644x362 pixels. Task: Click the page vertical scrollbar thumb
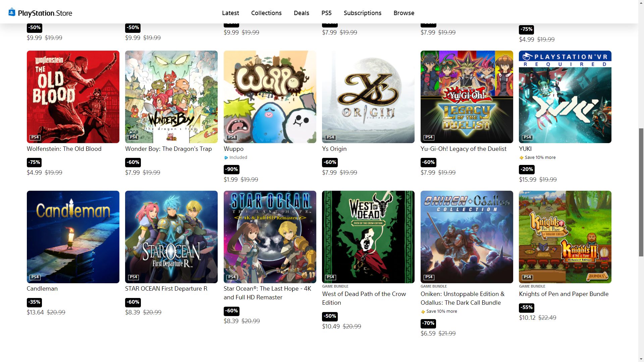[641, 192]
